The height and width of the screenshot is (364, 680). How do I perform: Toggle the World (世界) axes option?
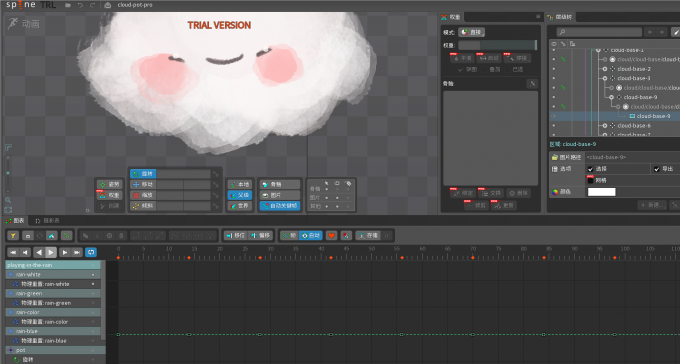click(x=239, y=206)
